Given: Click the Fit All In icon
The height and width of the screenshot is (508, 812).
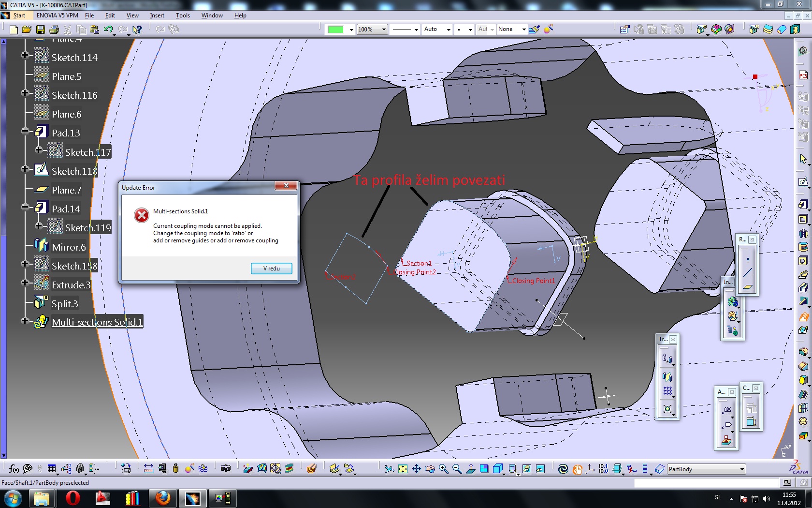Looking at the screenshot, I should pyautogui.click(x=403, y=468).
